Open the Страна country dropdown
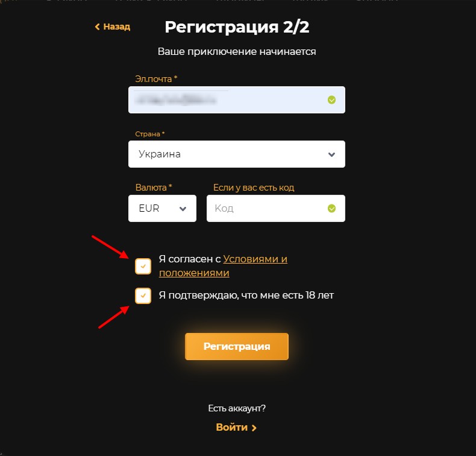Viewport: 476px width, 456px height. [236, 154]
